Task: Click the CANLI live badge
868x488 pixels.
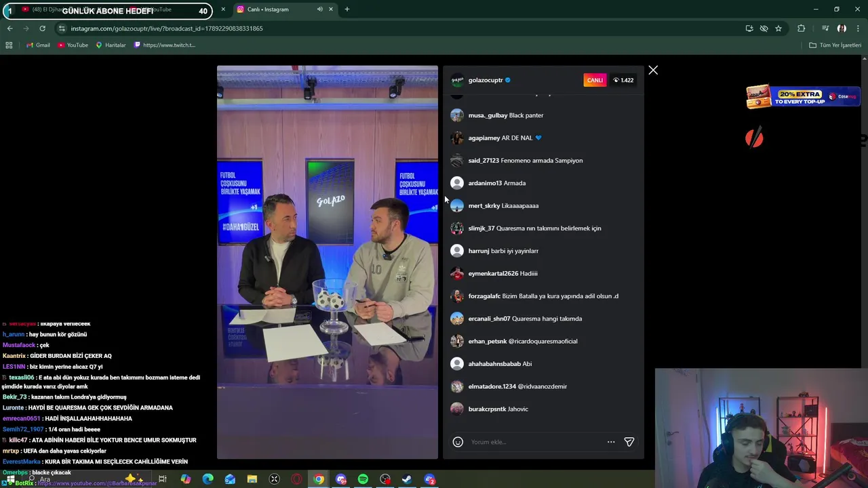Action: (x=595, y=80)
